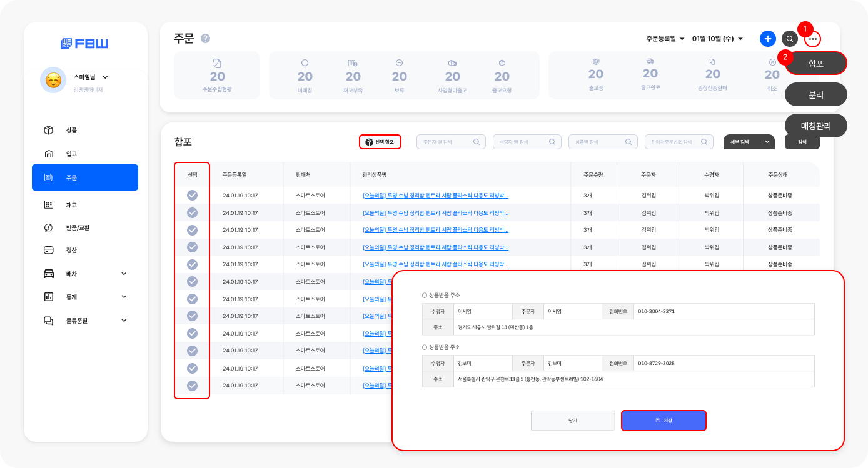Select 매칭관리 from the popup menu

pyautogui.click(x=815, y=126)
